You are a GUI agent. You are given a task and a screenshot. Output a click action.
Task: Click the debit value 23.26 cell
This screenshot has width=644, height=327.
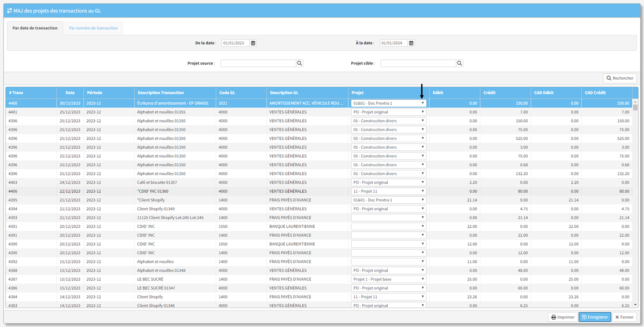(455, 297)
